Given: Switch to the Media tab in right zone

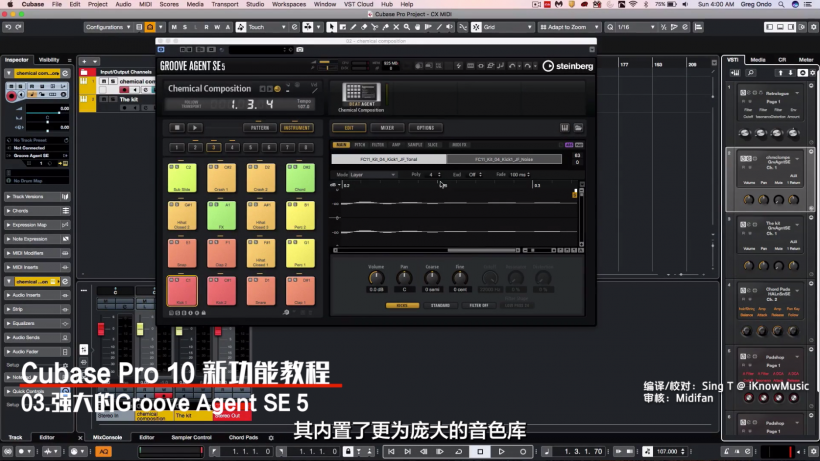Looking at the screenshot, I should click(x=758, y=60).
